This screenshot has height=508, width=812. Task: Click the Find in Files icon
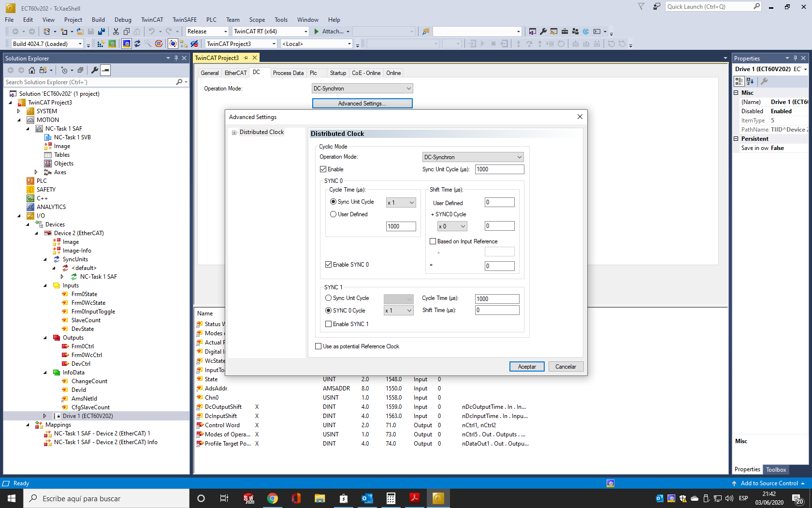[426, 31]
